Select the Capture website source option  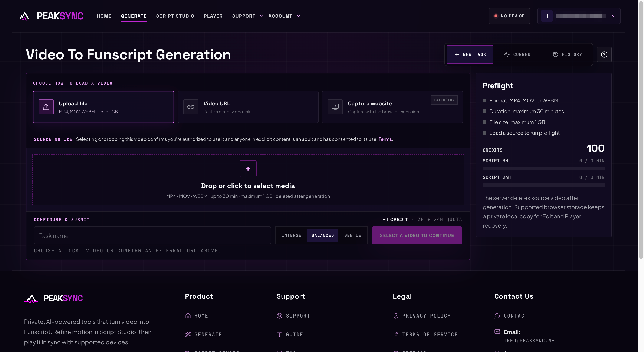coord(392,107)
